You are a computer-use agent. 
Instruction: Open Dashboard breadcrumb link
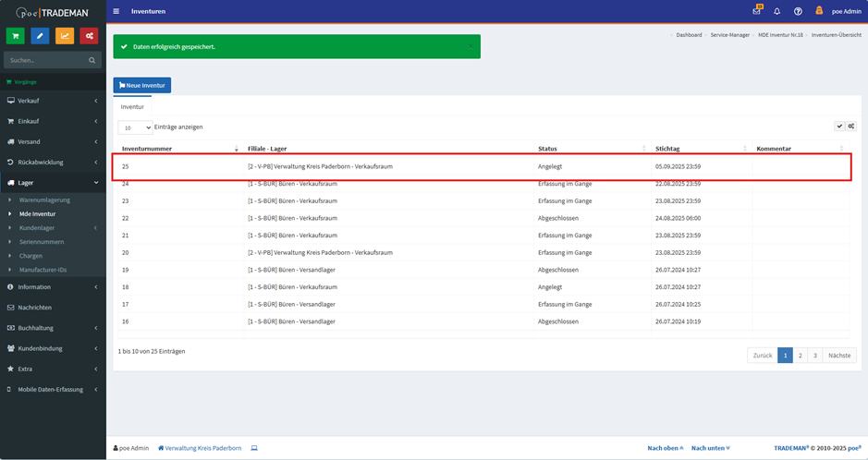pos(689,35)
